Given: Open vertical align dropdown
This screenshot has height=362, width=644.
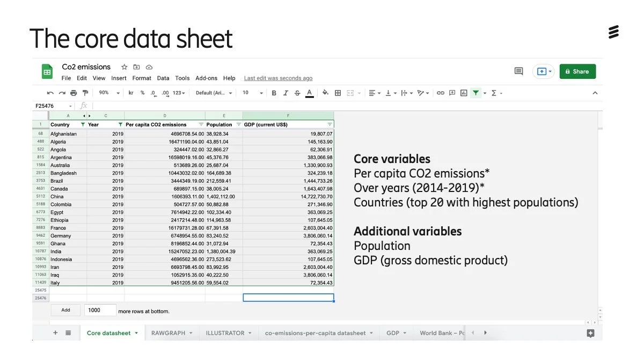Looking at the screenshot, I should (x=390, y=93).
